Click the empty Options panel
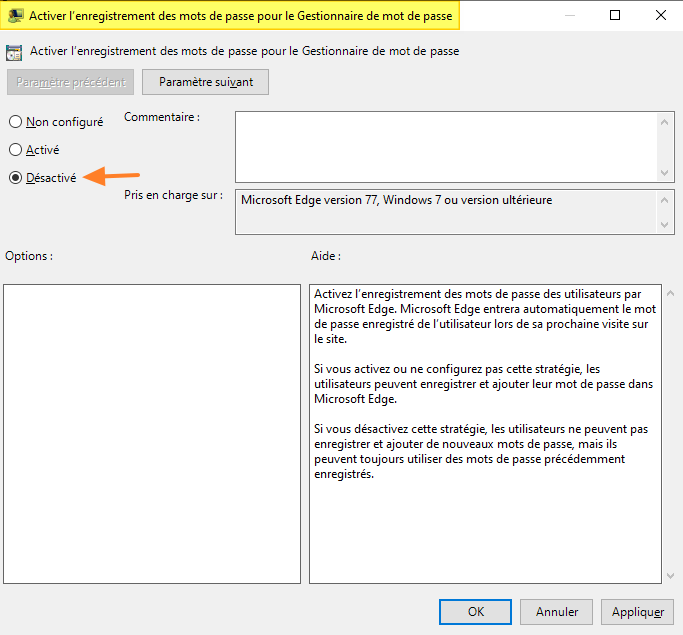This screenshot has width=683, height=635. point(152,434)
